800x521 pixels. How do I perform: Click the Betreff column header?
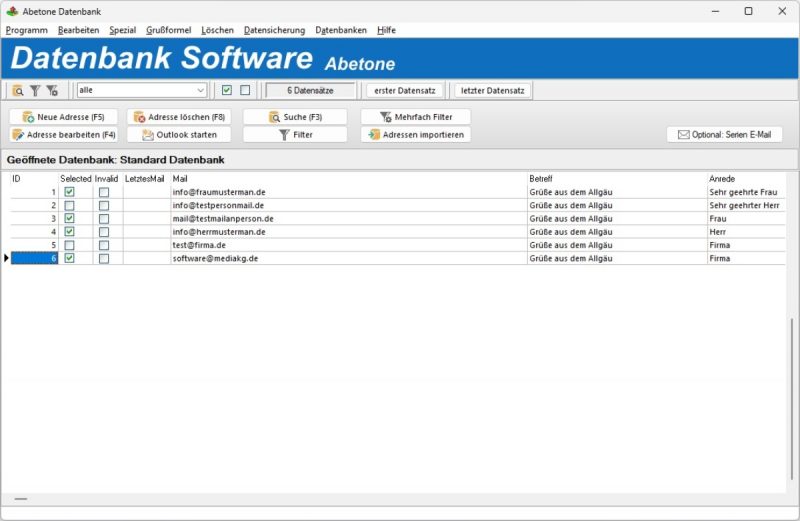(x=617, y=179)
